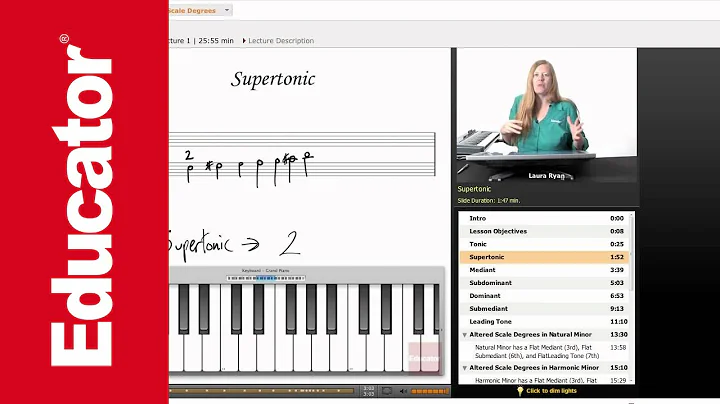720x404 pixels.
Task: Click the Laura Ryan name caption
Action: [x=546, y=176]
